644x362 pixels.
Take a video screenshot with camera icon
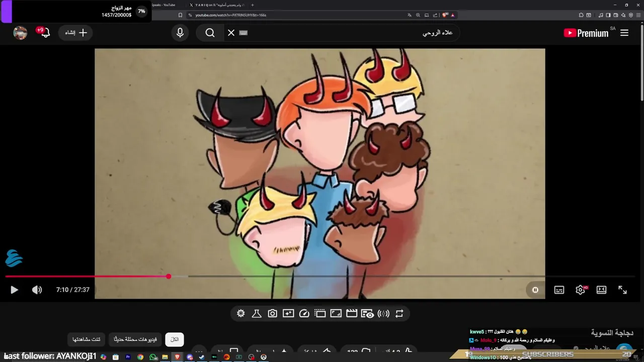pyautogui.click(x=272, y=313)
